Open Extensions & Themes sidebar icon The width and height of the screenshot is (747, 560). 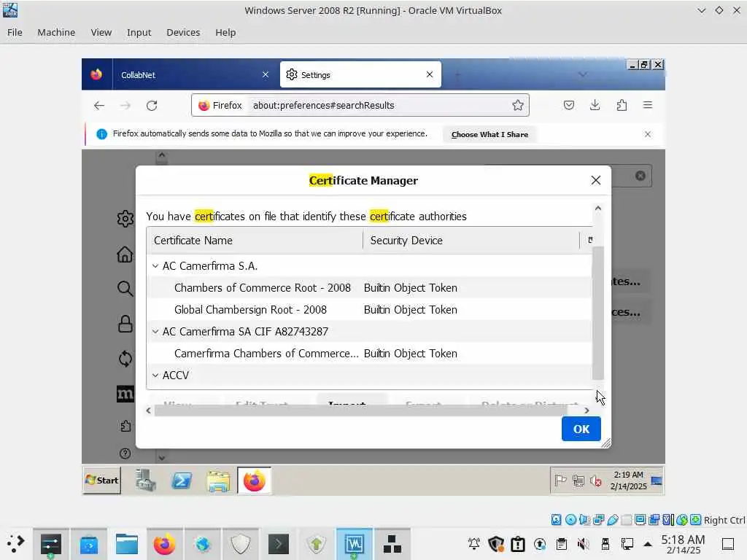point(125,426)
